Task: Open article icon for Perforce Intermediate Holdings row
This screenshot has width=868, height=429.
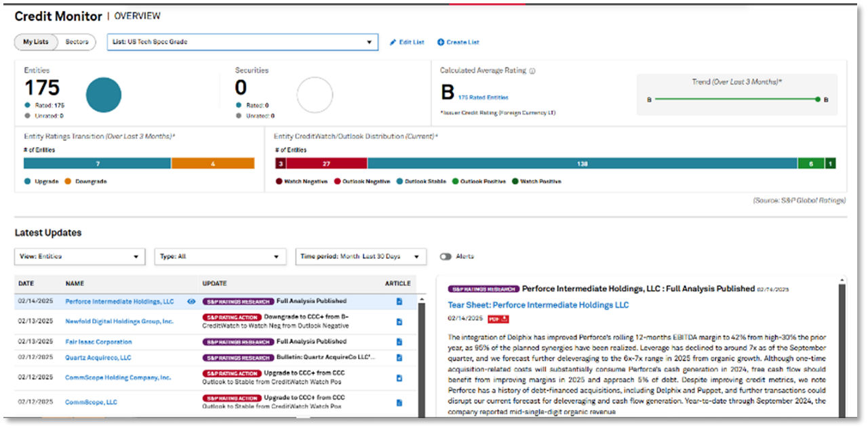Action: (x=399, y=302)
